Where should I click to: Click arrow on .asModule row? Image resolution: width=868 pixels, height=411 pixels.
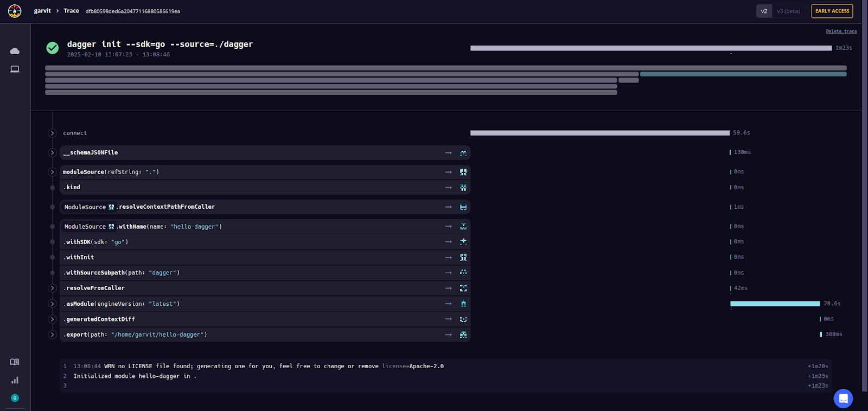[x=449, y=304]
